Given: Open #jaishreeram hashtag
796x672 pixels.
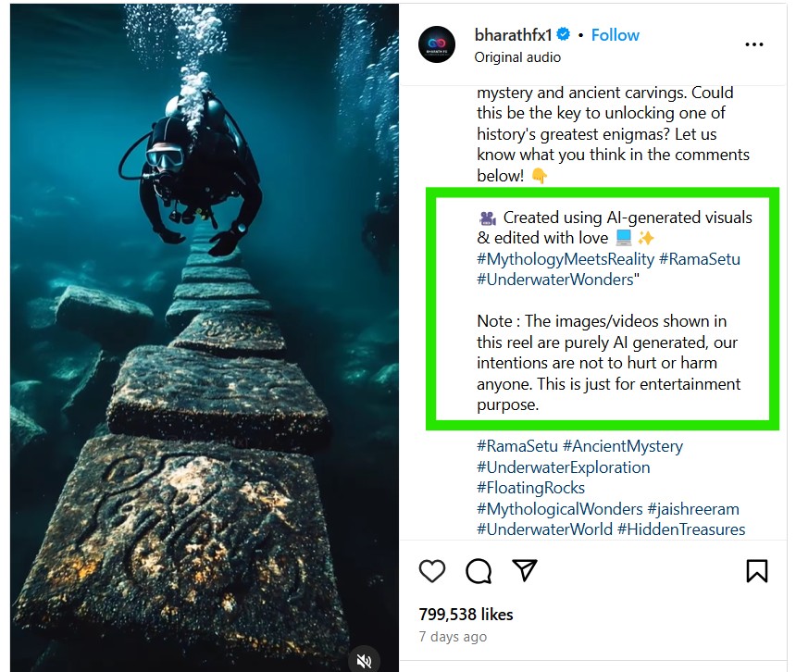Looking at the screenshot, I should 693,509.
